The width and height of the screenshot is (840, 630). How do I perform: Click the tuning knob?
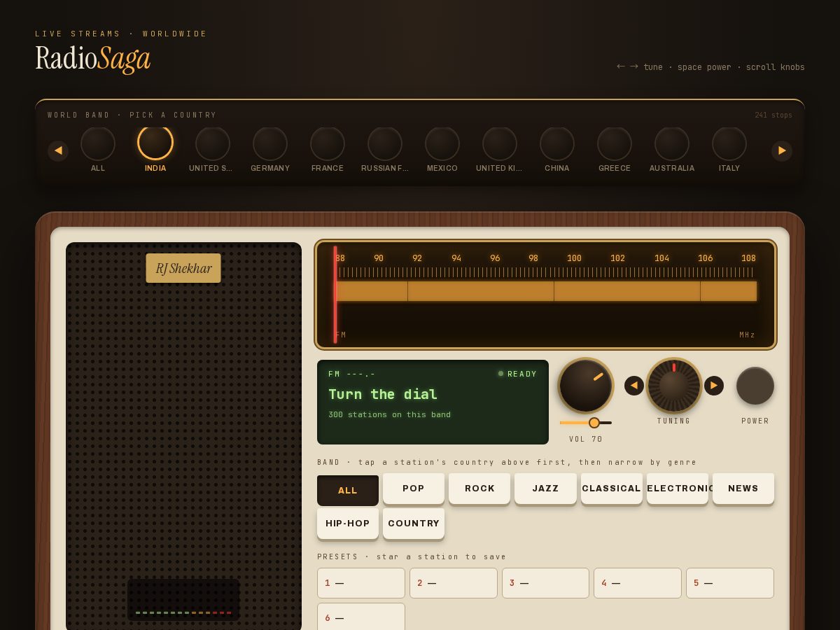(x=674, y=386)
